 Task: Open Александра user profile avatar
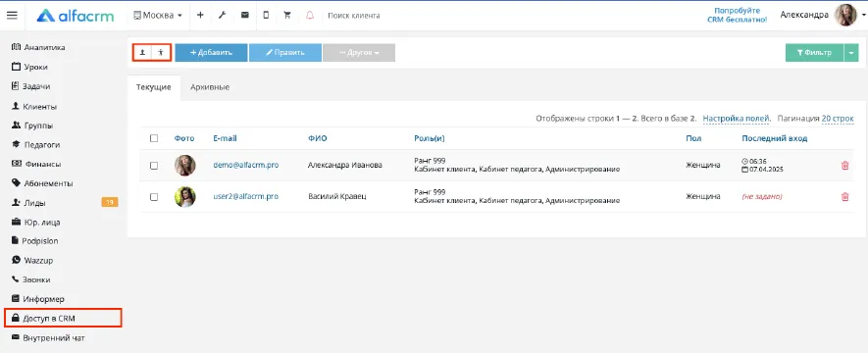(845, 16)
